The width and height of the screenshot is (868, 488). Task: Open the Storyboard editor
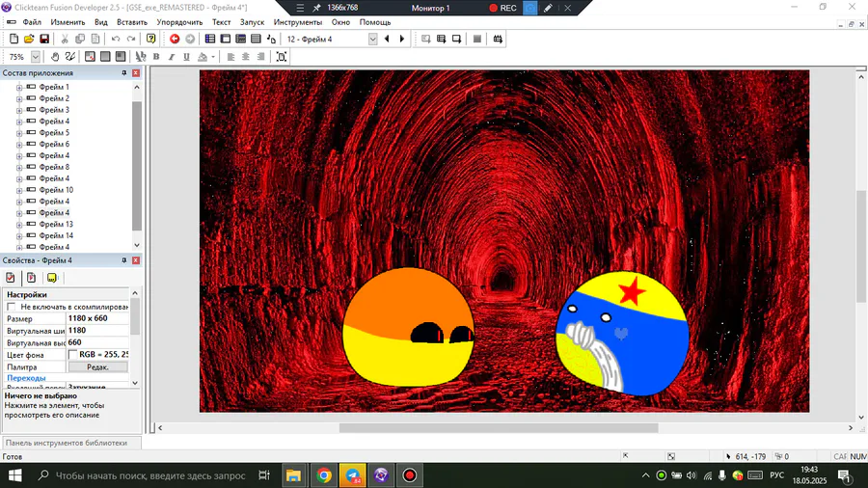[x=210, y=39]
